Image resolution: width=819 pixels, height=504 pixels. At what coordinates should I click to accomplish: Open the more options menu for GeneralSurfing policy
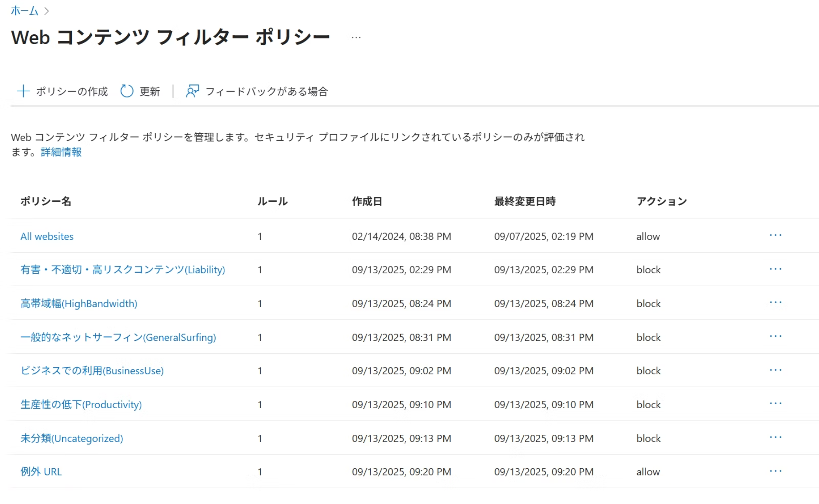(775, 337)
